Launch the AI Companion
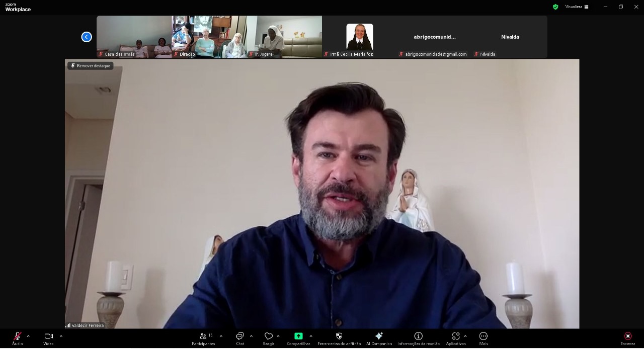The width and height of the screenshot is (644, 349). click(x=379, y=337)
